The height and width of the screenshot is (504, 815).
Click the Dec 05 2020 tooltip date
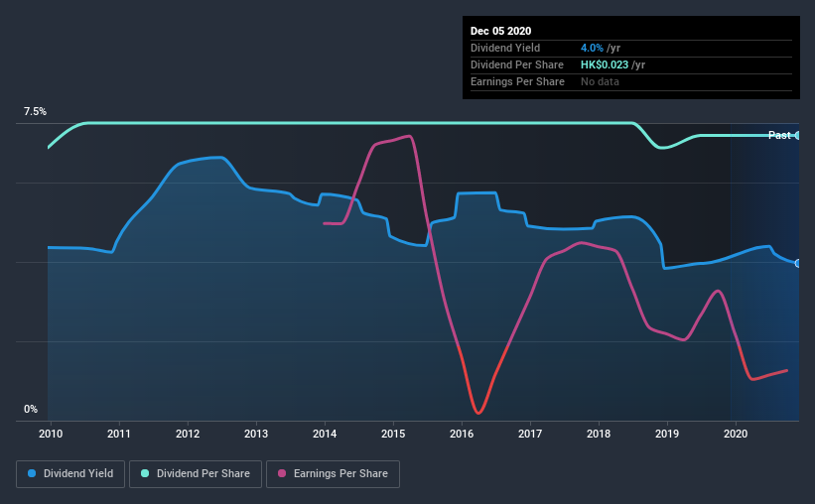coord(500,31)
